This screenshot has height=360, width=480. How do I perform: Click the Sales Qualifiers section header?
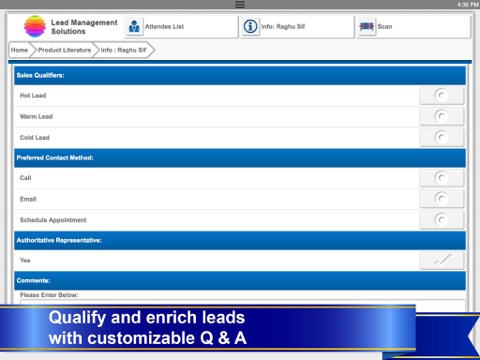(x=240, y=75)
